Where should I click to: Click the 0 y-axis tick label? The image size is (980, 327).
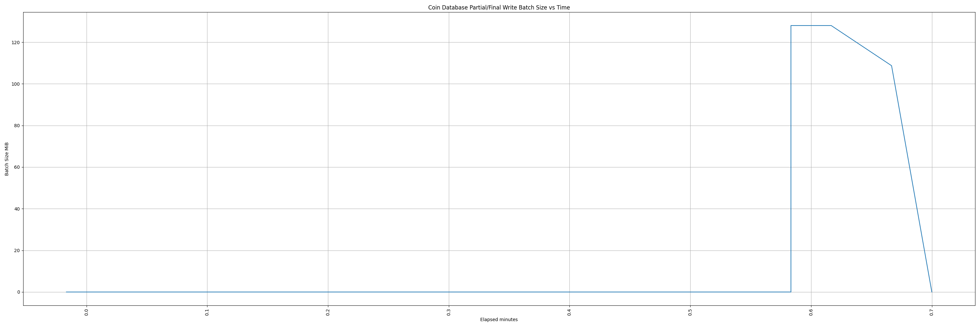tap(18, 292)
